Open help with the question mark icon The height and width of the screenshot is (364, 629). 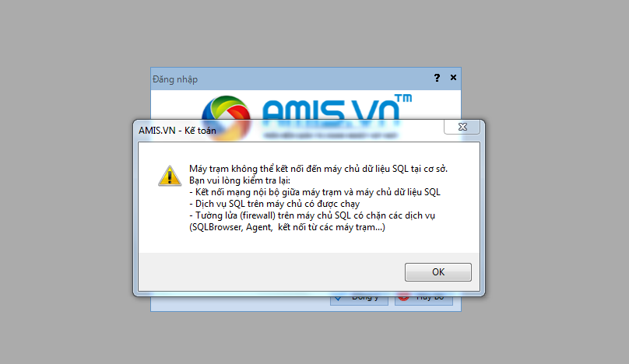click(437, 77)
